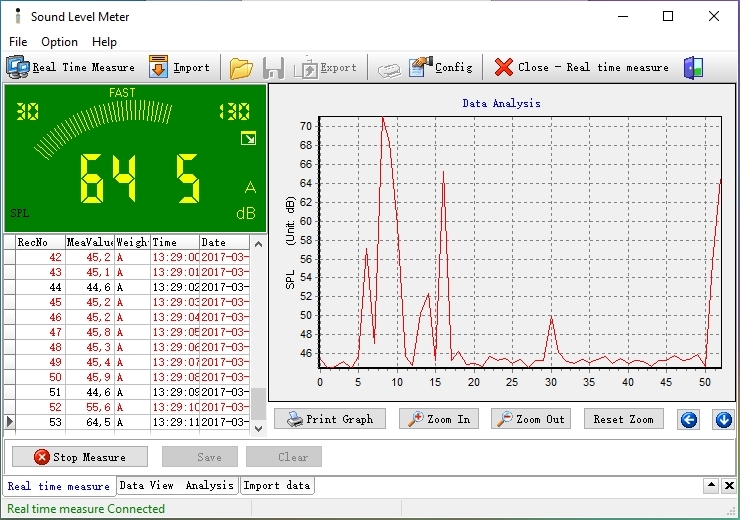Click Print Graph button

pyautogui.click(x=330, y=419)
